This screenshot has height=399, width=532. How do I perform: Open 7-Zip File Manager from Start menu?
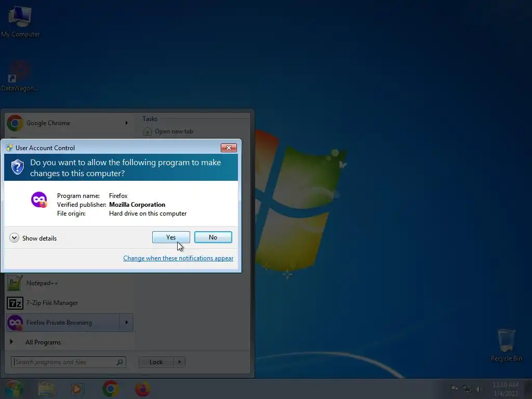[x=70, y=303]
